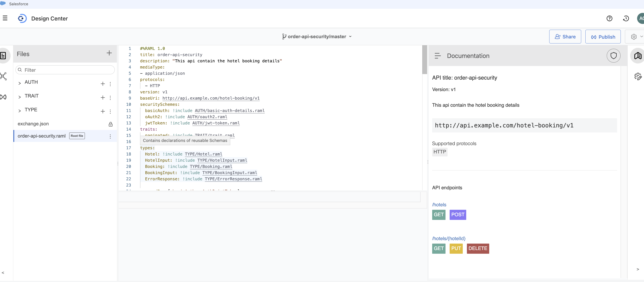Click the Share button
Screen dimensions: 644x282
565,37
